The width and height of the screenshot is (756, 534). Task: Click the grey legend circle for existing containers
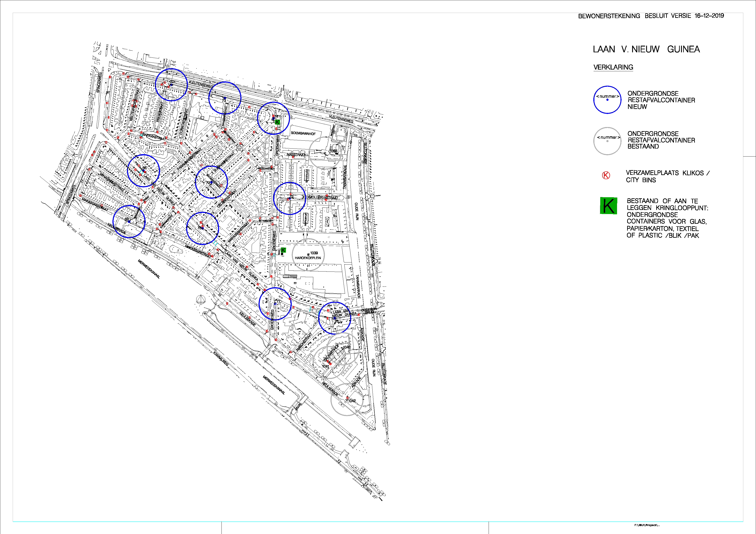[607, 141]
